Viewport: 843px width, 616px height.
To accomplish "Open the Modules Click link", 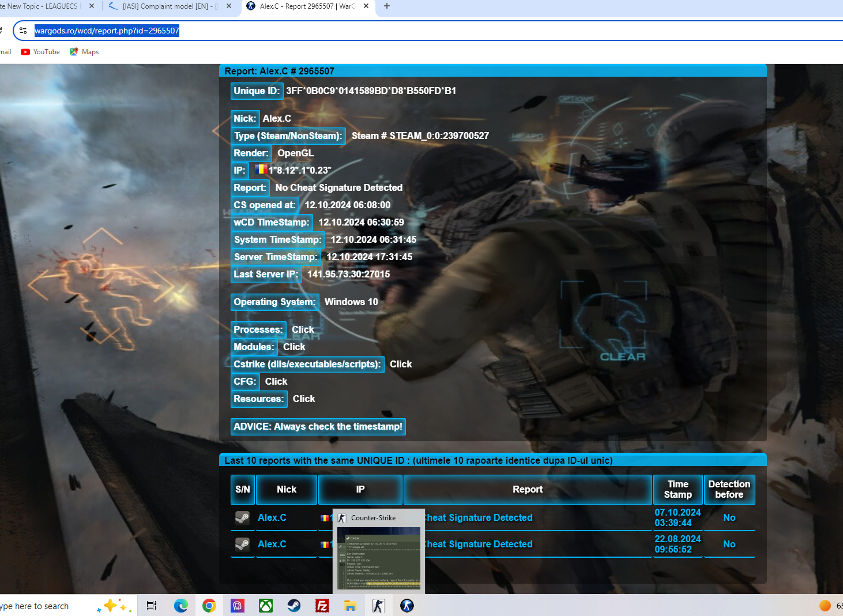I will 294,347.
